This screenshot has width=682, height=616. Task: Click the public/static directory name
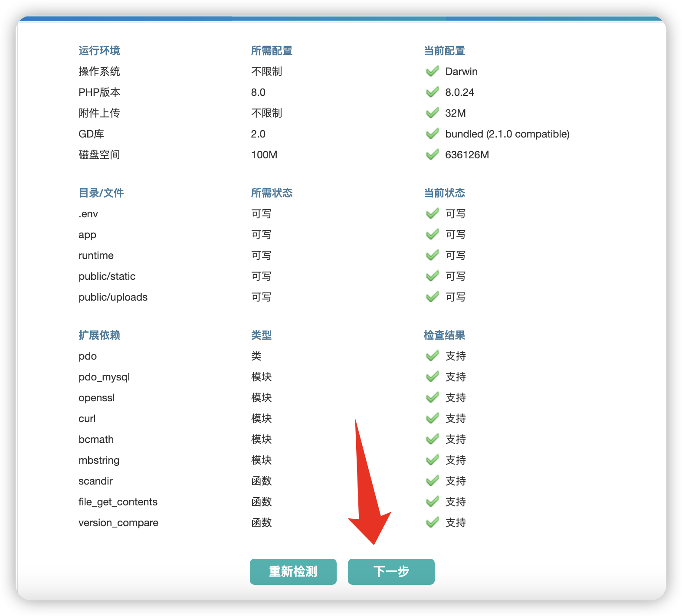pyautogui.click(x=107, y=276)
